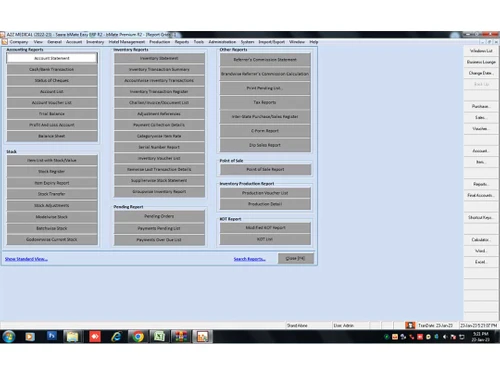The width and height of the screenshot is (500, 375).
Task: Switch to the active ERP chart taskbar icon
Action: coord(202,337)
